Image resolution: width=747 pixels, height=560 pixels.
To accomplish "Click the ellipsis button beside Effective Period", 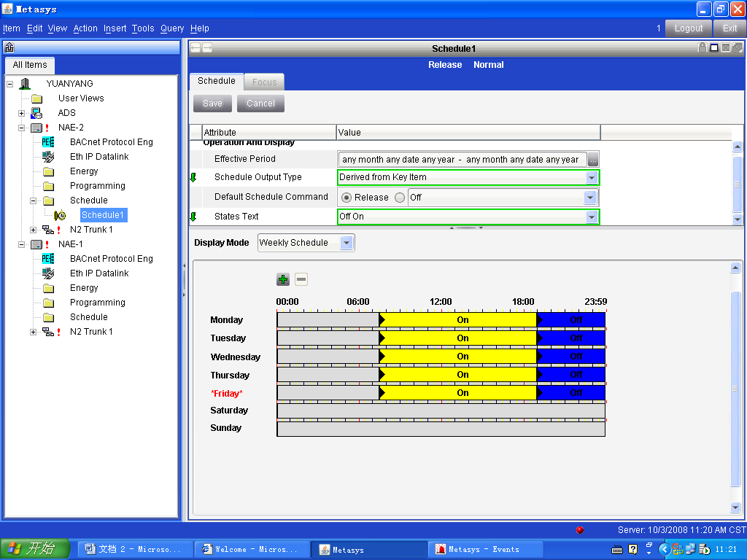I will point(593,160).
